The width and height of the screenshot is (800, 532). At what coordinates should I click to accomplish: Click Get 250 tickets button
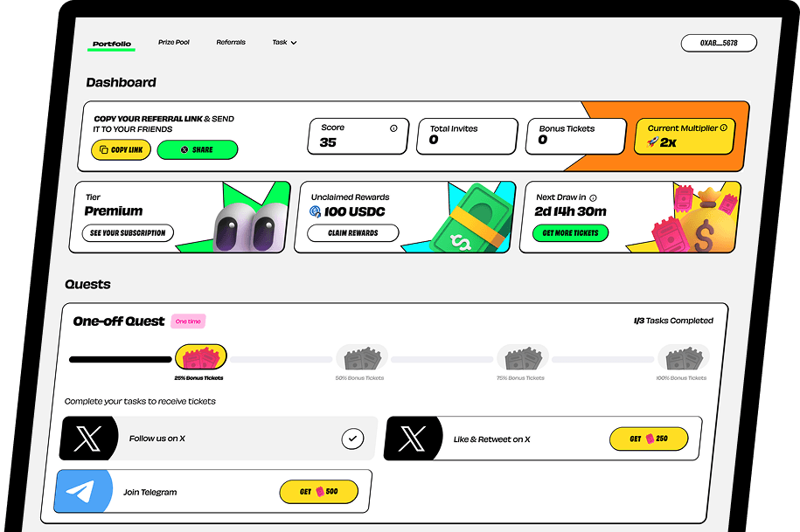click(x=649, y=439)
